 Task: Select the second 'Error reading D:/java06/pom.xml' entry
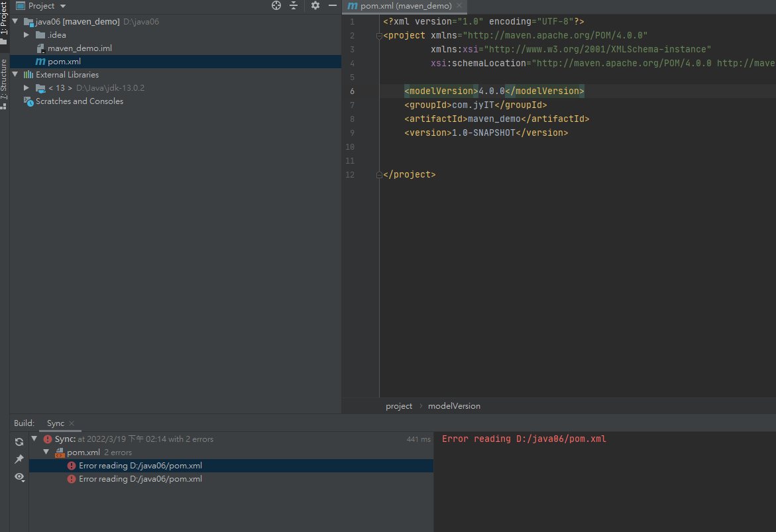[231, 479]
